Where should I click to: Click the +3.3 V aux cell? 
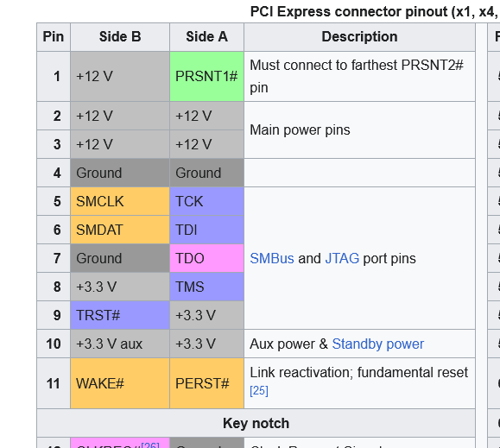[120, 344]
